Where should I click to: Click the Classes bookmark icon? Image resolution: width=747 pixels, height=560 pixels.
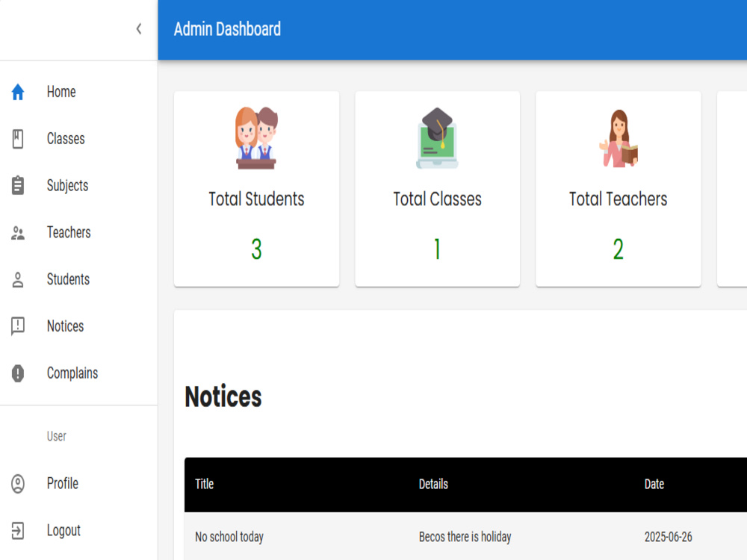point(18,139)
